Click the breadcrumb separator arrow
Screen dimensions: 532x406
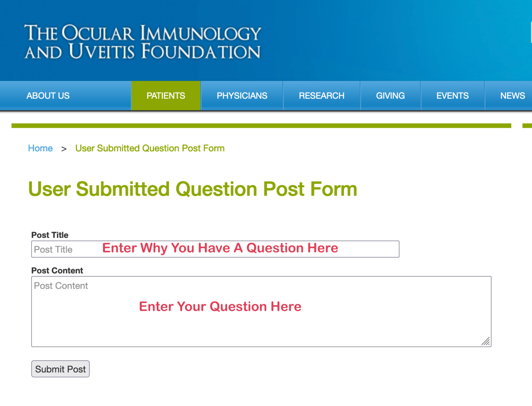(x=64, y=149)
